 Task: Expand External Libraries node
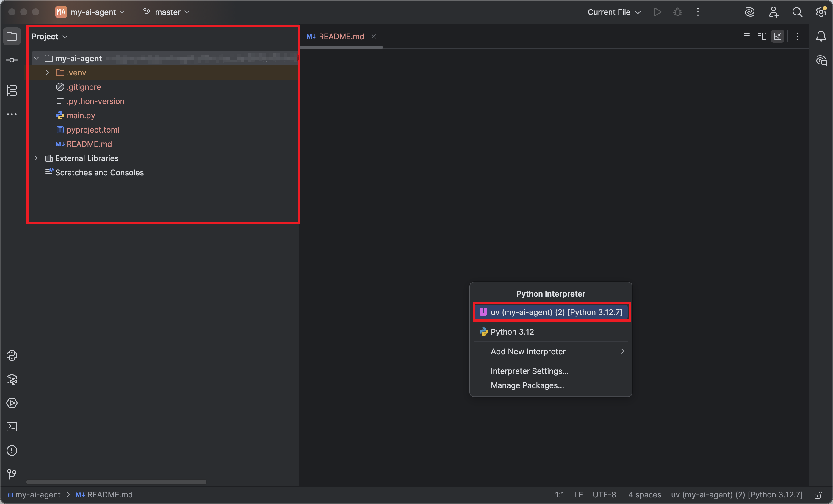(x=36, y=158)
